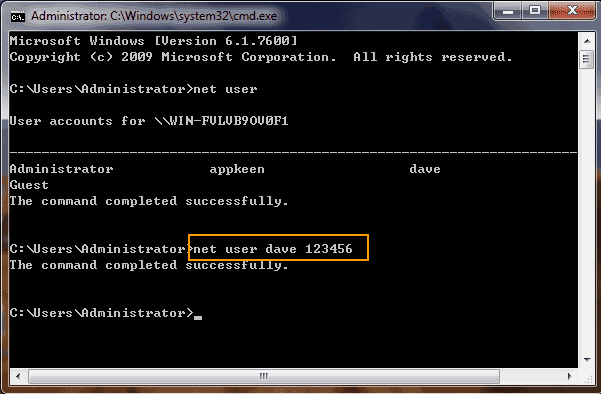Click 'User accounts for \\WIN-FVLVB9OV0F1' line
601x394 pixels.
tap(149, 121)
